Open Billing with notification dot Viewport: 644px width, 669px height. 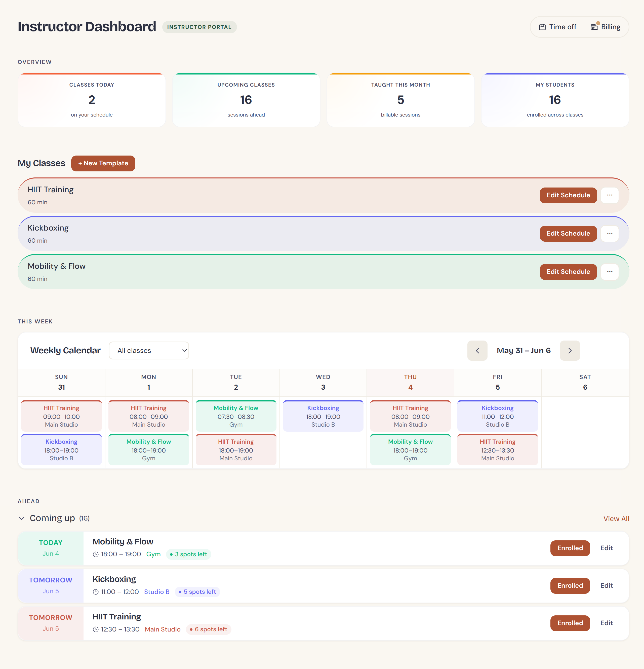[x=606, y=27]
